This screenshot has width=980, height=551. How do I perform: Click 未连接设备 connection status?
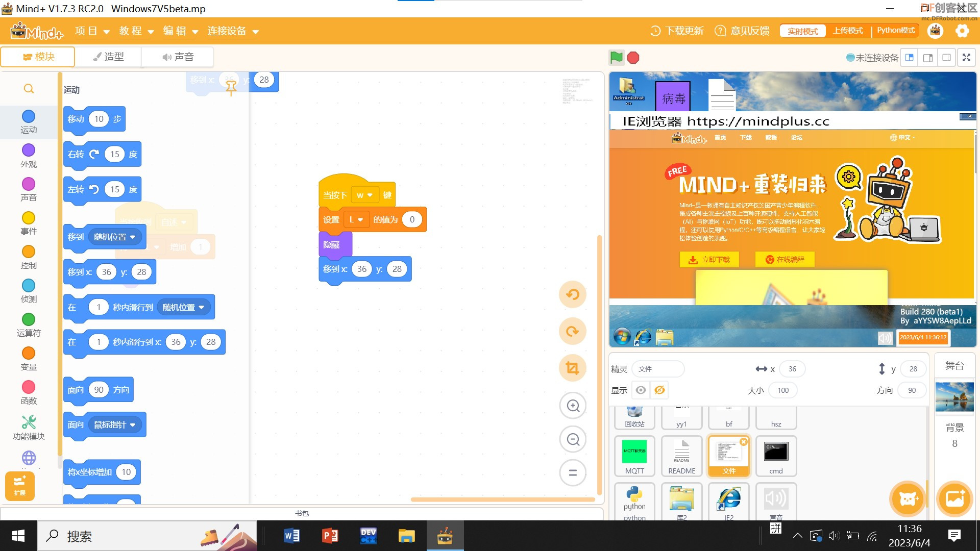tap(872, 58)
